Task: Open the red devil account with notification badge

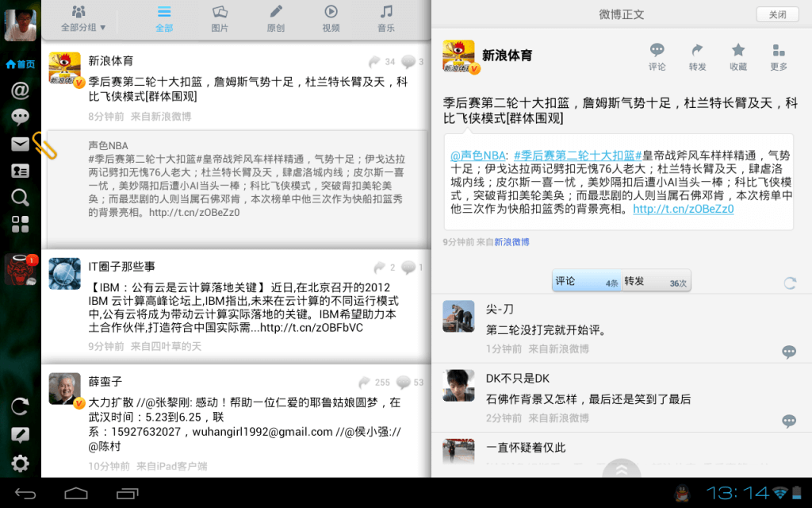Action: [20, 270]
